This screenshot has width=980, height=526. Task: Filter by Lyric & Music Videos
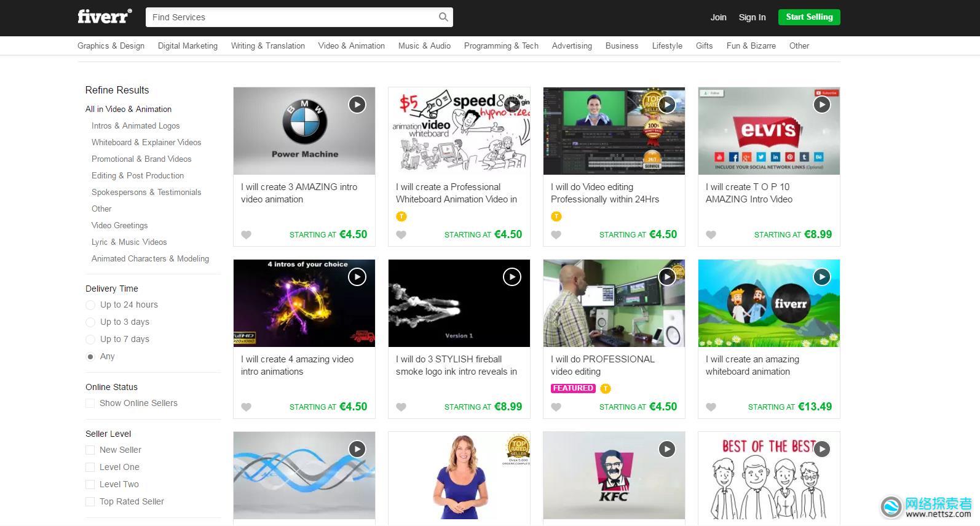[x=129, y=242]
